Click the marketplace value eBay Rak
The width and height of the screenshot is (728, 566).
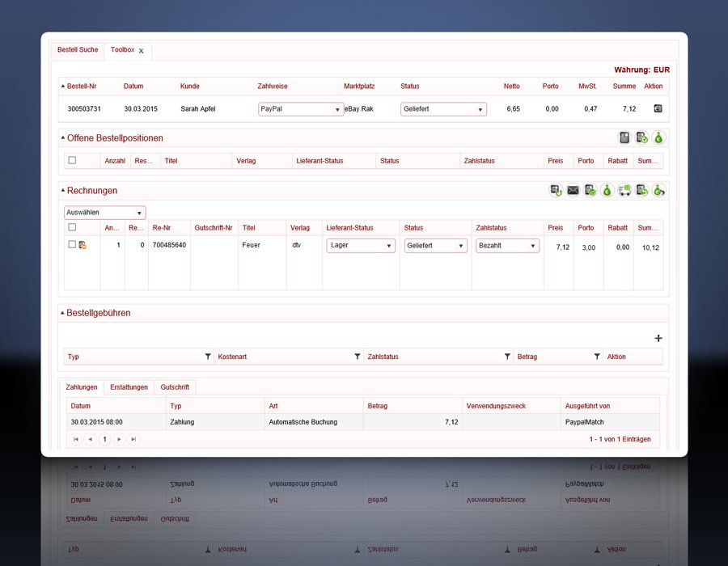pos(359,109)
